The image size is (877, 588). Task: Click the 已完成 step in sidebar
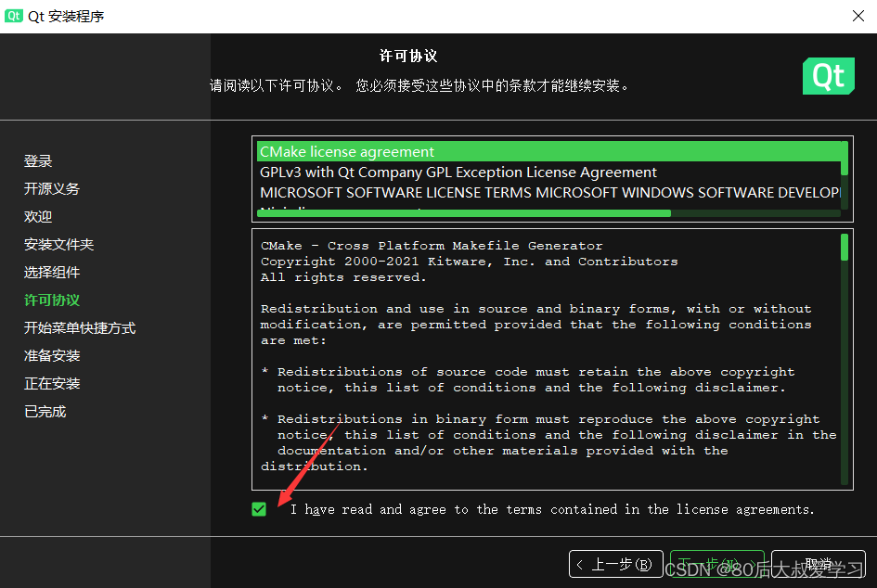point(45,412)
